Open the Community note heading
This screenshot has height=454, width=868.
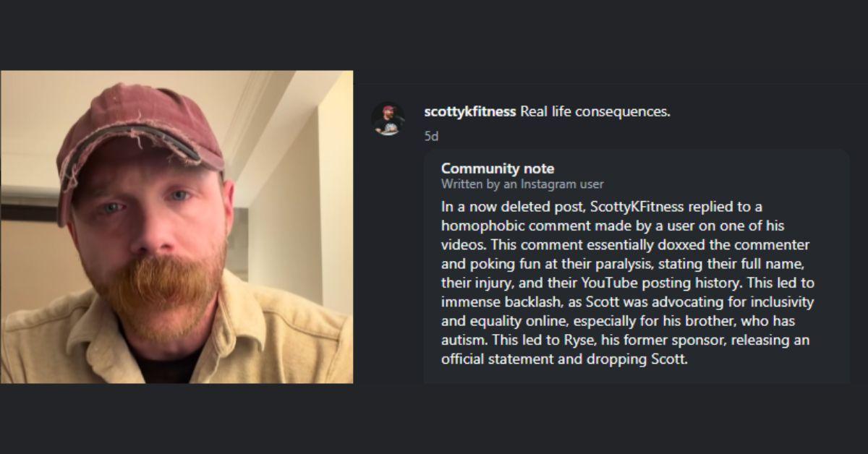tap(498, 168)
